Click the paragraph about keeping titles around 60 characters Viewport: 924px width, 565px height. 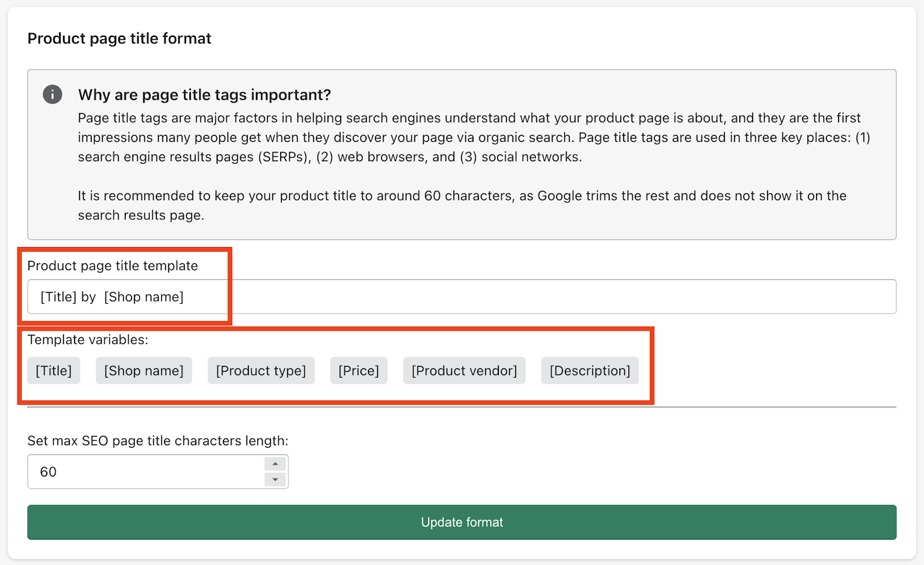[462, 205]
